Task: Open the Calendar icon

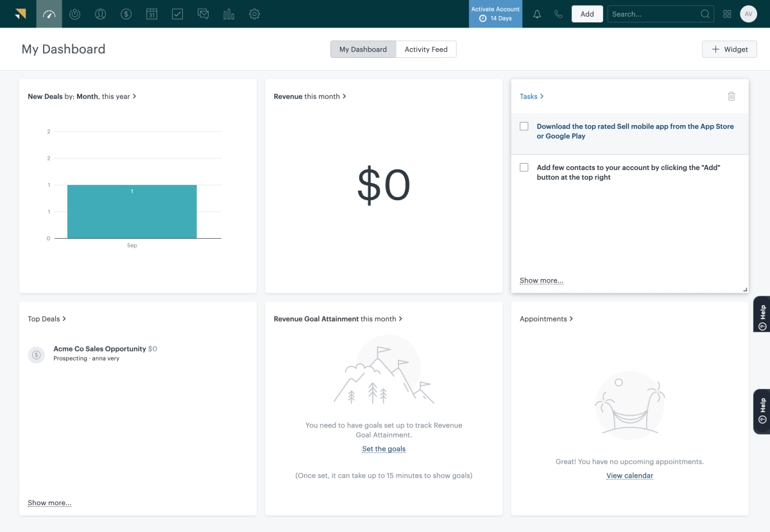Action: point(151,13)
